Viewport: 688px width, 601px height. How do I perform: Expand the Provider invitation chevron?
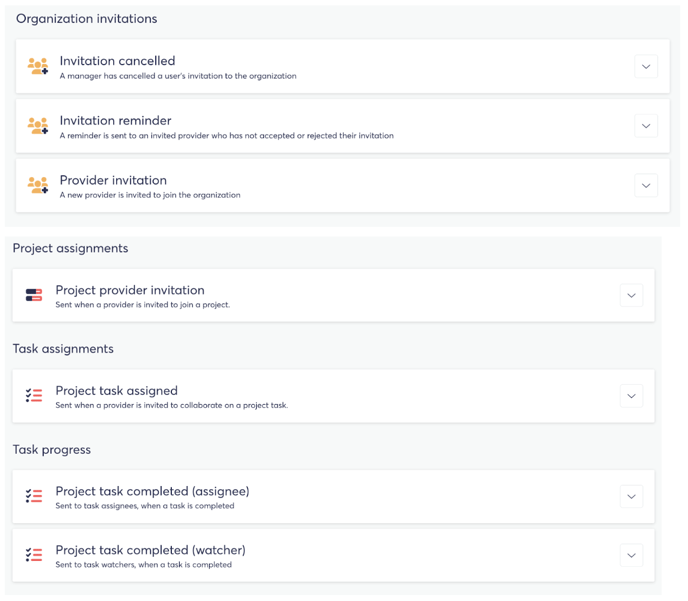[646, 186]
